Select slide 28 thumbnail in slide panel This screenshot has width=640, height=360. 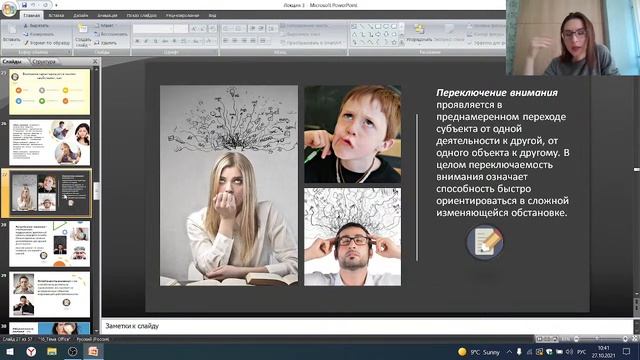(x=50, y=244)
